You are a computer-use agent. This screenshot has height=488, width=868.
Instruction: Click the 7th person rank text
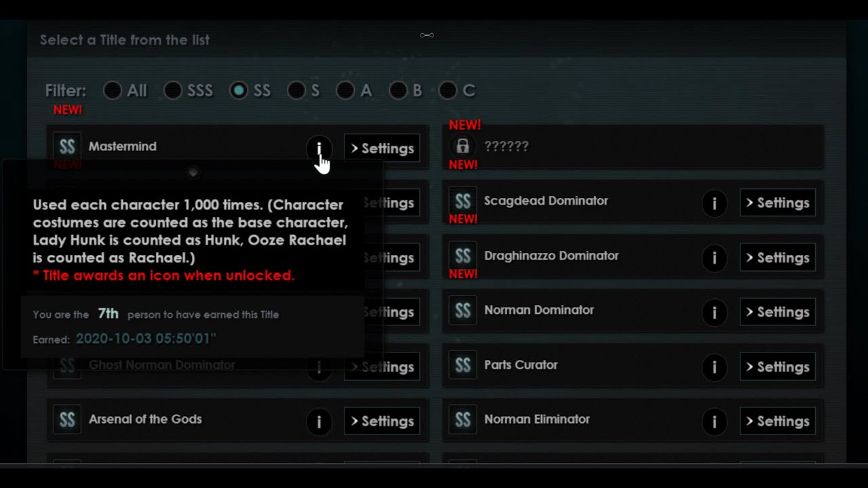(108, 314)
